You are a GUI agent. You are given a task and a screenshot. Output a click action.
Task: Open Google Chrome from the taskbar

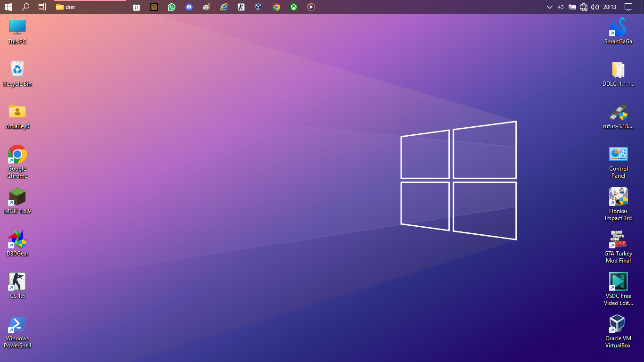pyautogui.click(x=276, y=7)
